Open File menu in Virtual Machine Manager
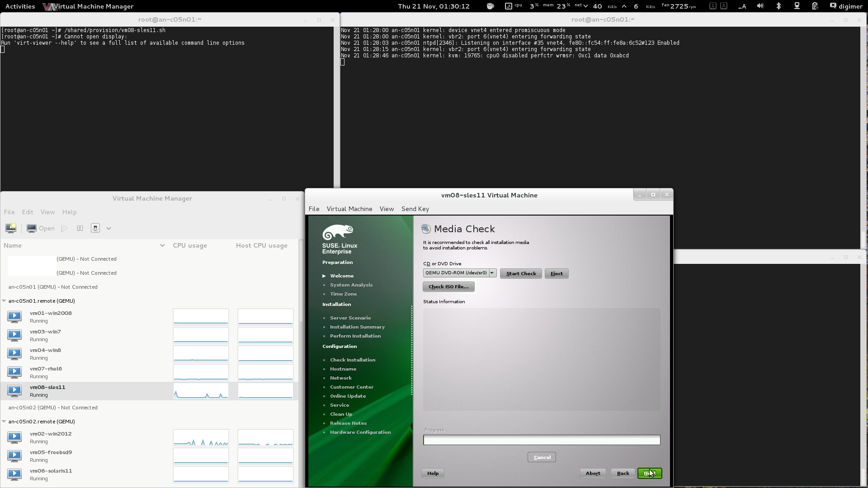The height and width of the screenshot is (488, 868). pos(9,212)
